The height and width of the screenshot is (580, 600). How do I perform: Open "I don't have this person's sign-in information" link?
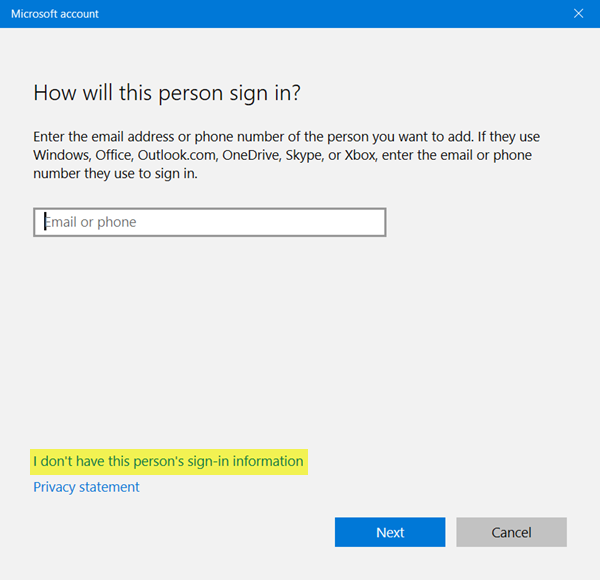click(168, 461)
